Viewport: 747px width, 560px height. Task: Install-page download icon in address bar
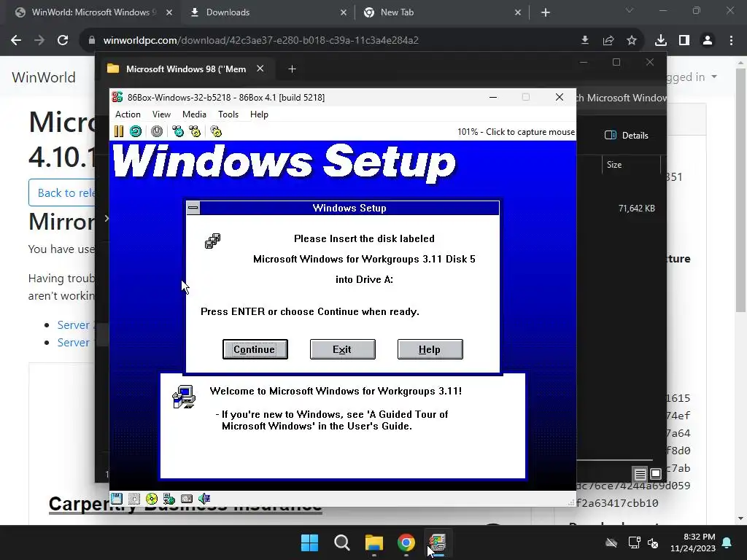[x=585, y=40]
